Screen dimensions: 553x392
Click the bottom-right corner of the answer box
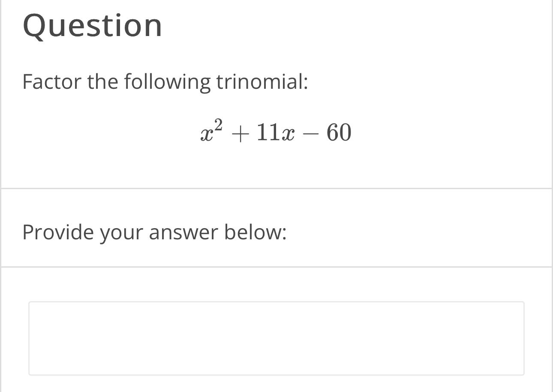[524, 374]
